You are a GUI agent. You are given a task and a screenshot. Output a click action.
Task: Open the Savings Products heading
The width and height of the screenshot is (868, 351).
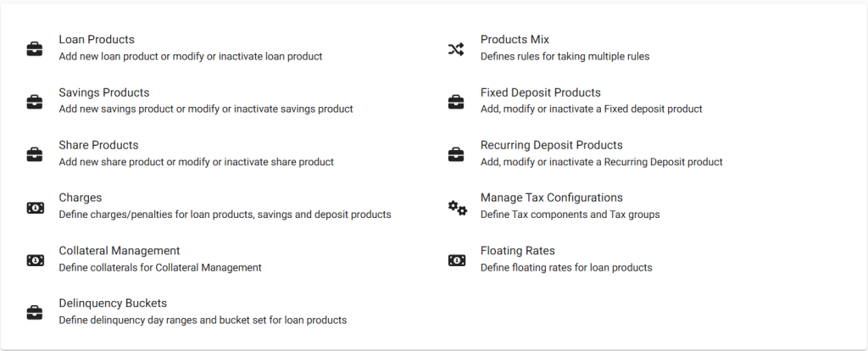[x=104, y=92]
